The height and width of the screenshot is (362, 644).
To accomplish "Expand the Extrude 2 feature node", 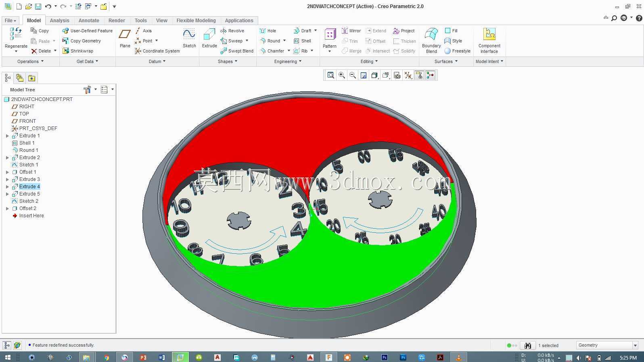I will coord(7,158).
